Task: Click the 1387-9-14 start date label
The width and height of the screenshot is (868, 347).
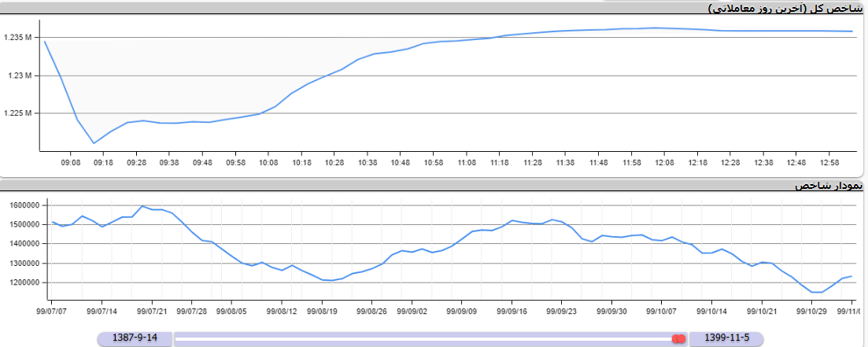Action: point(135,338)
